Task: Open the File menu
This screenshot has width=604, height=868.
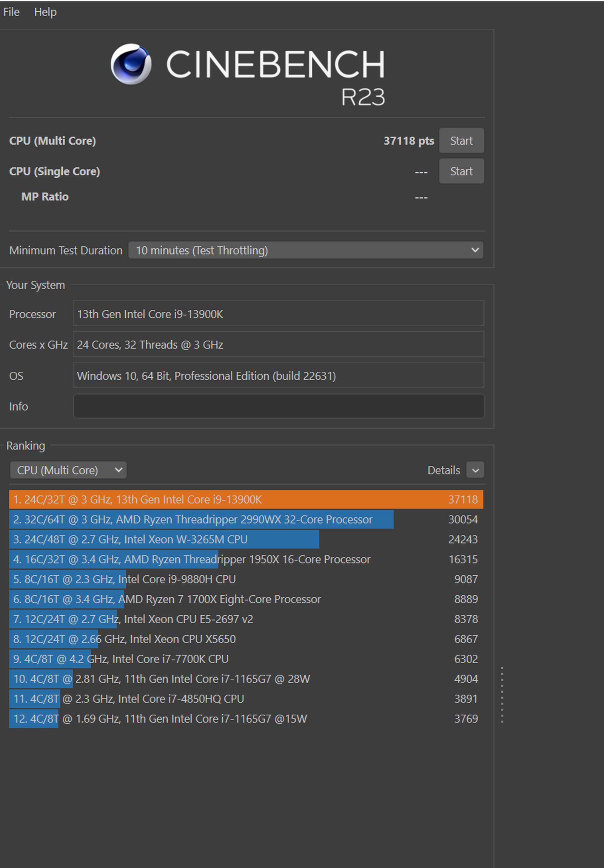Action: (11, 12)
